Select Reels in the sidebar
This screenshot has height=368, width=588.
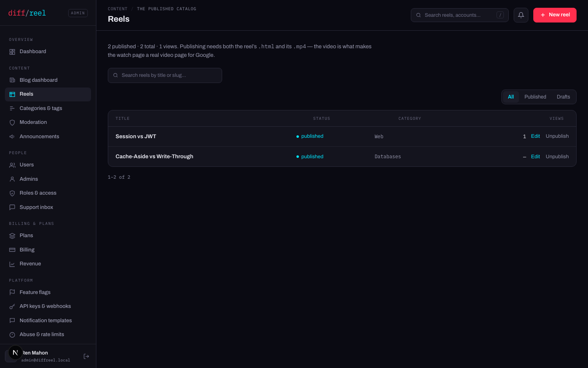[48, 94]
